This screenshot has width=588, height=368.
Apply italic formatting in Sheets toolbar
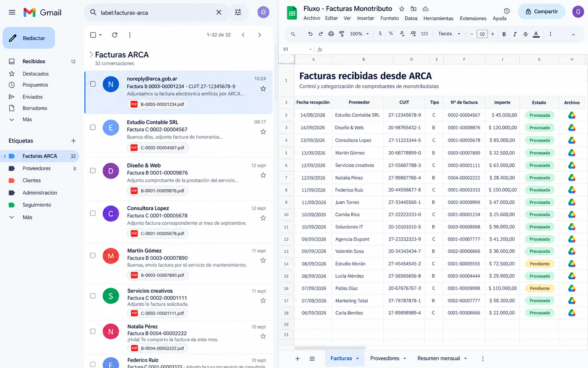tap(514, 34)
